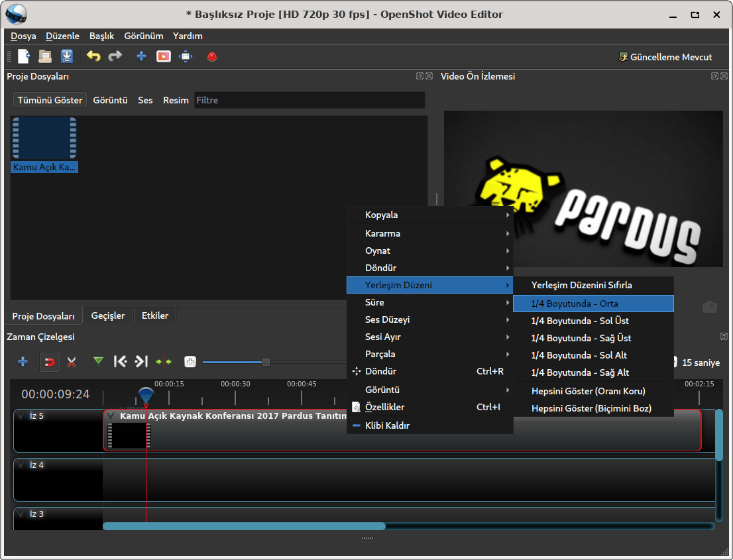
Task: Click the yellow undo arrow
Action: [x=93, y=56]
